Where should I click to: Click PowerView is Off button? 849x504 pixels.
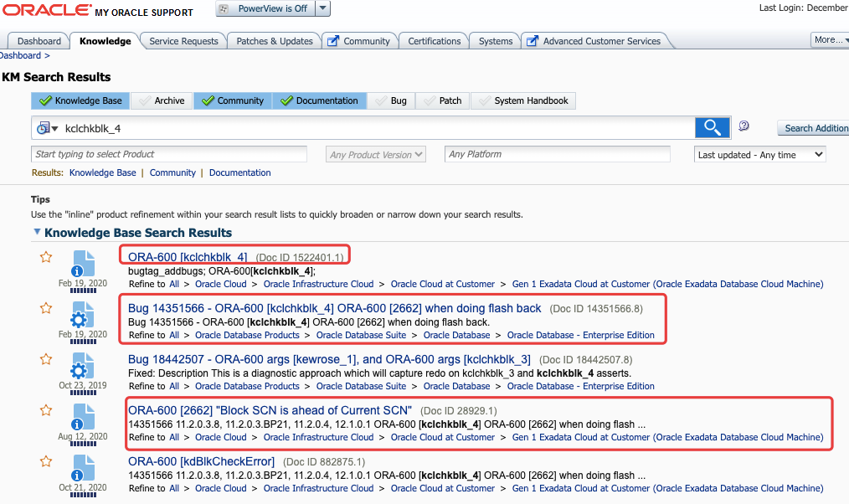point(265,8)
